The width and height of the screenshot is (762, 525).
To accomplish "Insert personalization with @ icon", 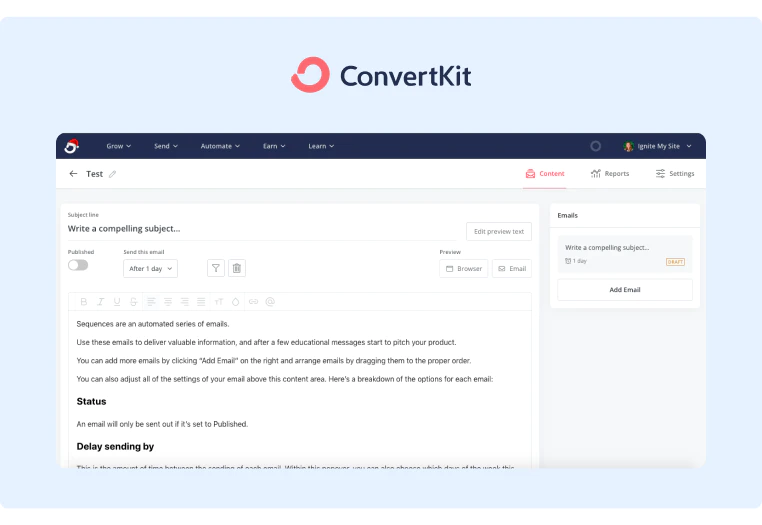I will tap(270, 302).
